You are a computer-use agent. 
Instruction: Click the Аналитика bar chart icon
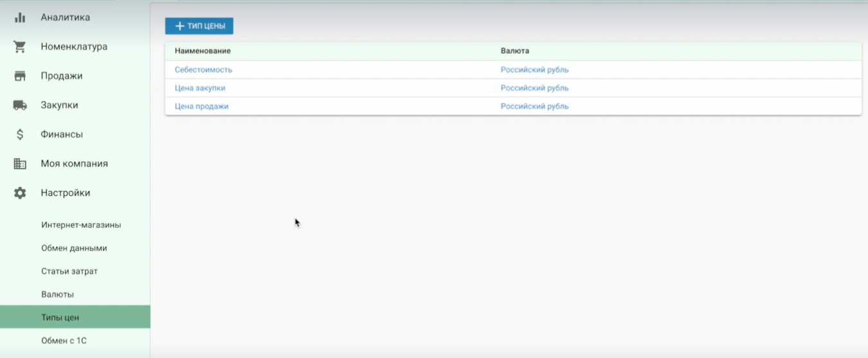[x=20, y=17]
